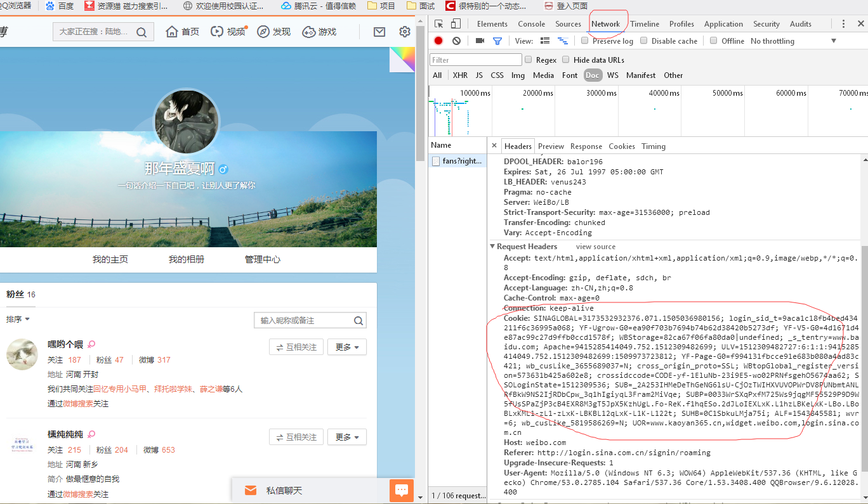Switch to the Console tab
868x504 pixels.
532,24
